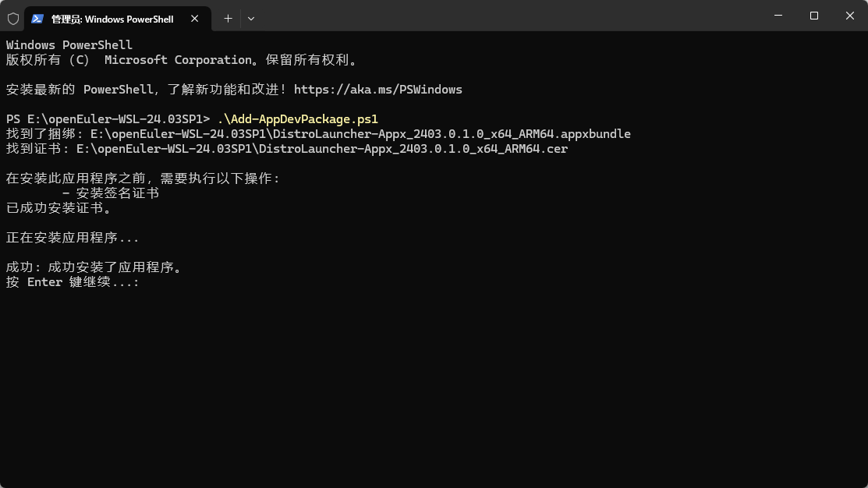Click the Windows PowerShell header line
Viewport: 868px width, 488px height.
point(69,44)
